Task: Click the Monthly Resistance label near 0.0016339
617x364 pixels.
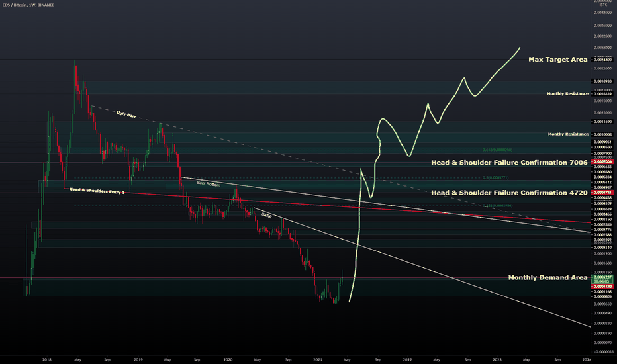Action: pyautogui.click(x=567, y=94)
